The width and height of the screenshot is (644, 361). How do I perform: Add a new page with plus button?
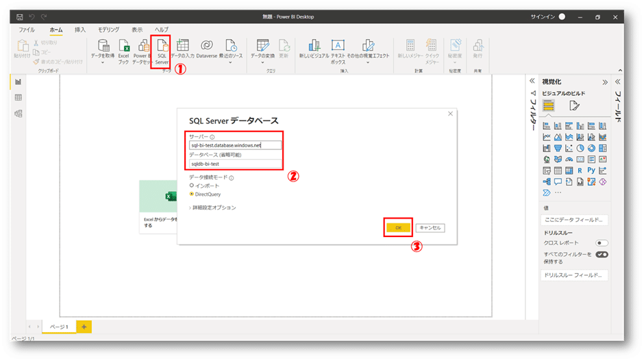click(84, 327)
